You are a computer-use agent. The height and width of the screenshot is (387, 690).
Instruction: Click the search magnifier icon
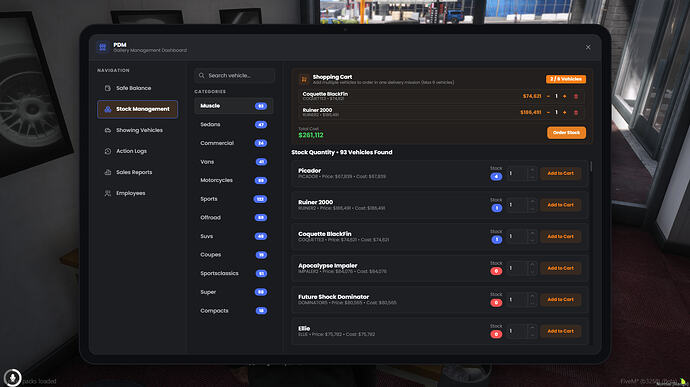click(202, 76)
